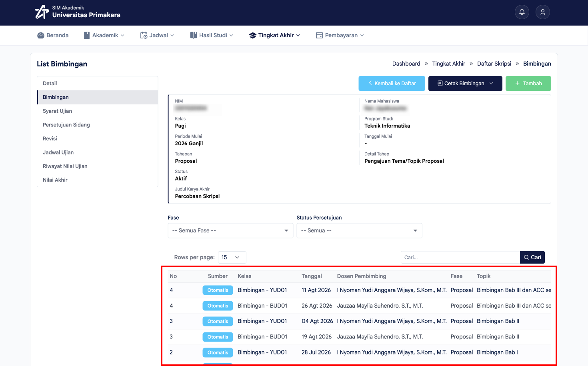Click the magnifier icon in Cari button
Image resolution: width=588 pixels, height=366 pixels.
click(526, 257)
